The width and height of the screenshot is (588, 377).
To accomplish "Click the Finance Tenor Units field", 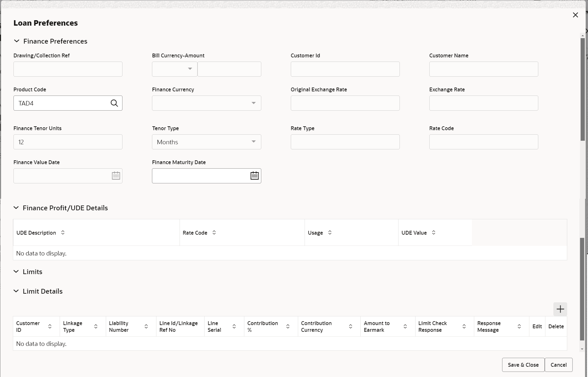I will point(68,142).
